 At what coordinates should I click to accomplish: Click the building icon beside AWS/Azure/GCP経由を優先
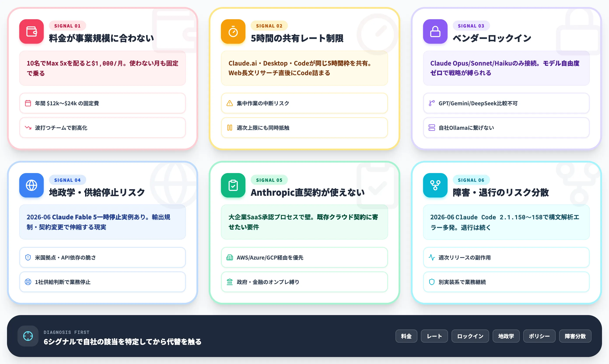point(230,257)
